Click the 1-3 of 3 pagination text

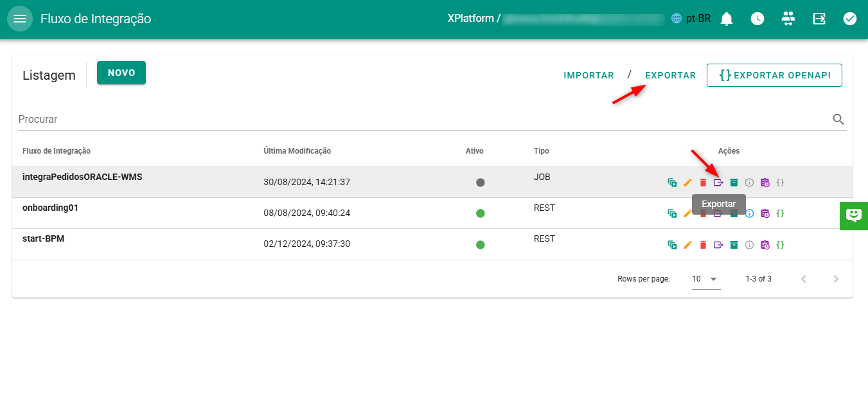(x=759, y=279)
